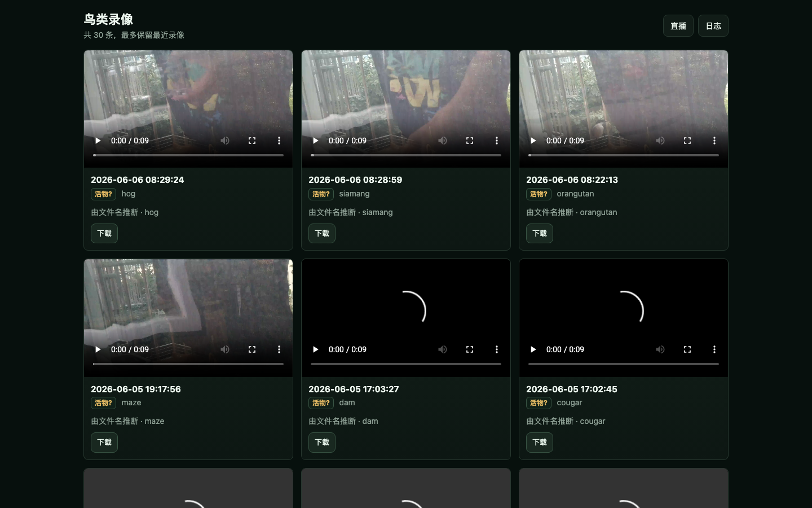The image size is (812, 508).
Task: Click the 活物? tag next to hog
Action: click(x=103, y=194)
